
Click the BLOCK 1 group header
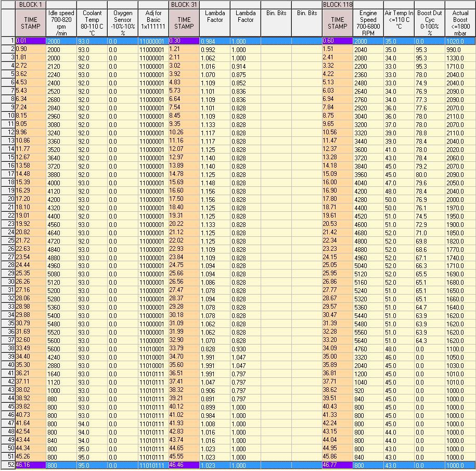[x=30, y=4]
